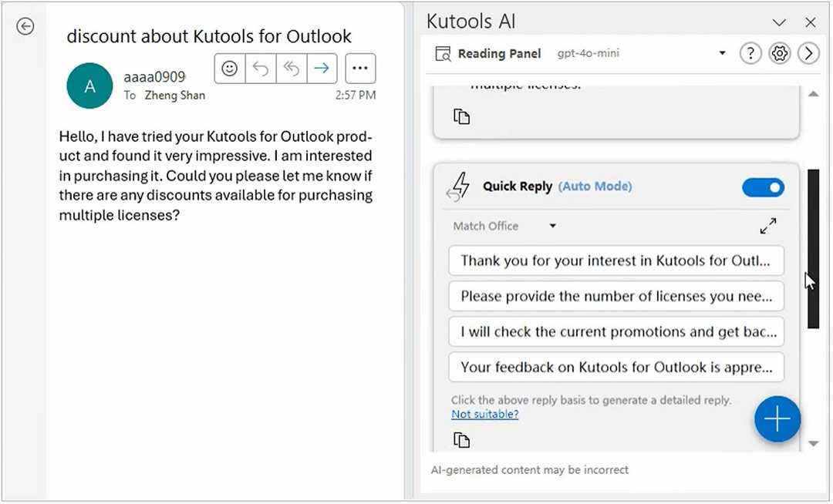Open the emoji reaction picker
The height and width of the screenshot is (504, 833).
pos(229,69)
